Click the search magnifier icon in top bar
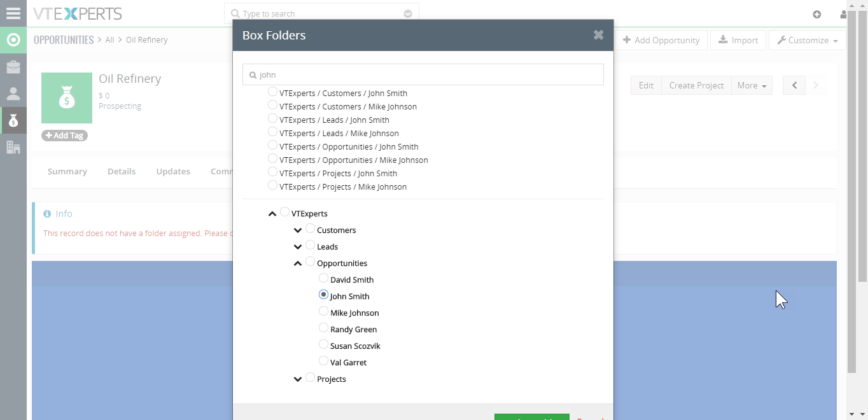Viewport: 868px width, 420px height. [x=235, y=13]
